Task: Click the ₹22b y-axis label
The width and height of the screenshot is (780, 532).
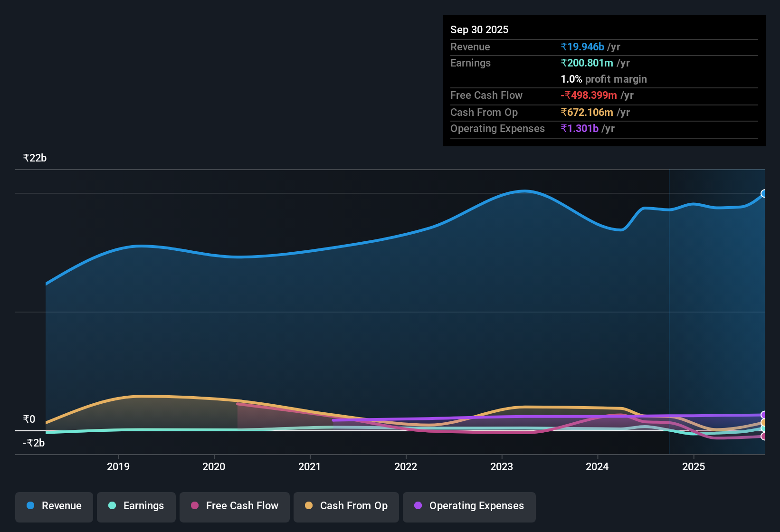Action: pyautogui.click(x=34, y=158)
